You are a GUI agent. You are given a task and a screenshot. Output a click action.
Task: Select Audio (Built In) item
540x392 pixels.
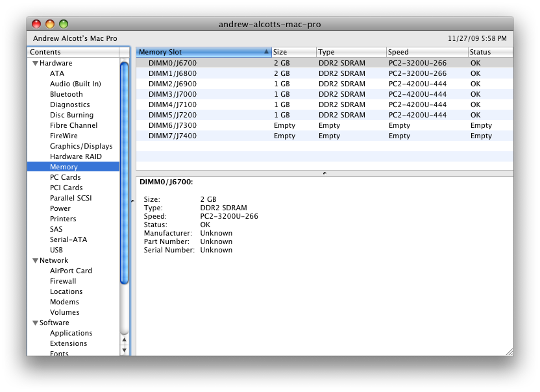click(x=75, y=84)
